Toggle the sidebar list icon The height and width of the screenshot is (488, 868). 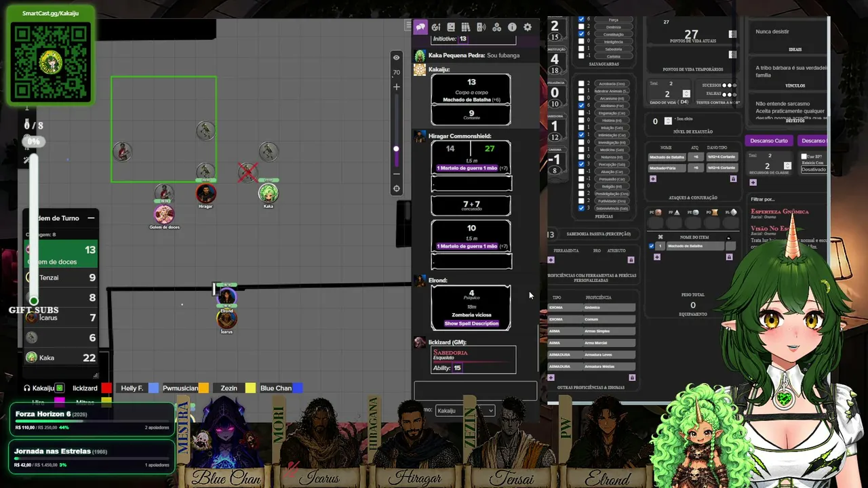408,26
